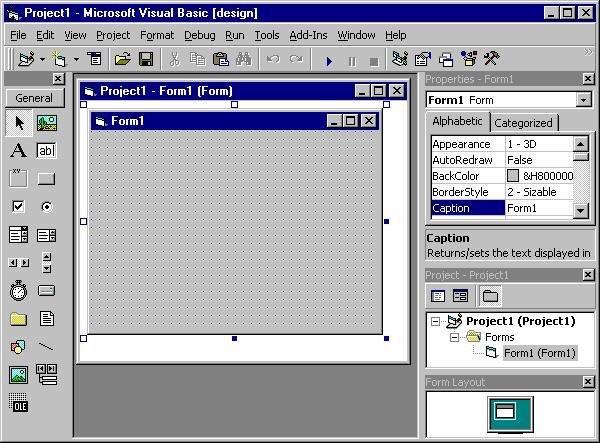Select the Line control tool
This screenshot has height=443, width=600.
47,347
